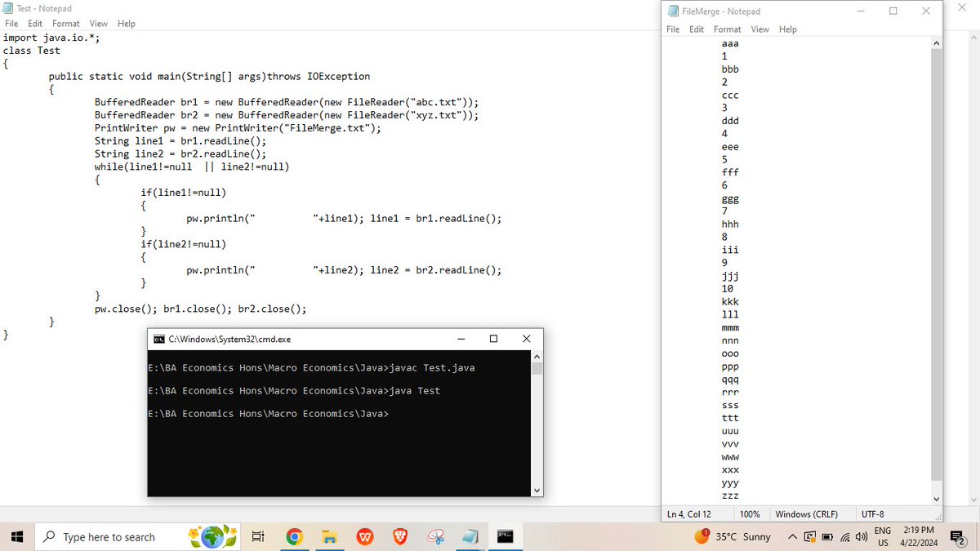Open Wi-Fi network tray icon

coord(844,536)
